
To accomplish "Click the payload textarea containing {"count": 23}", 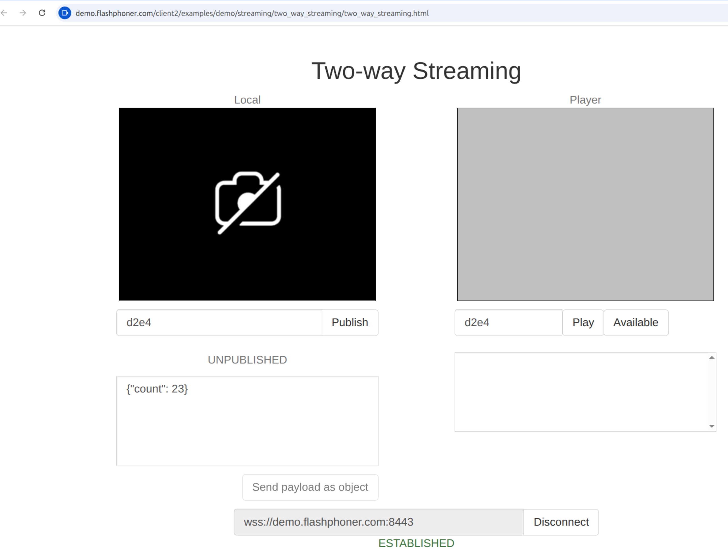I will point(247,421).
